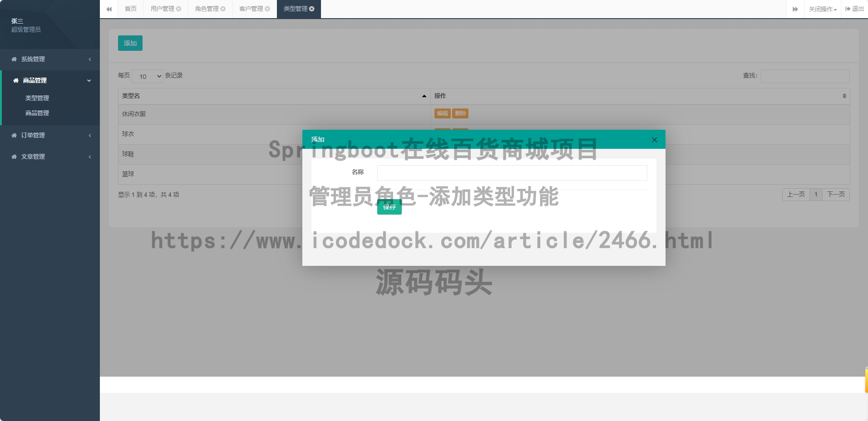
Task: Go to 上一页 in pagination
Action: point(796,194)
